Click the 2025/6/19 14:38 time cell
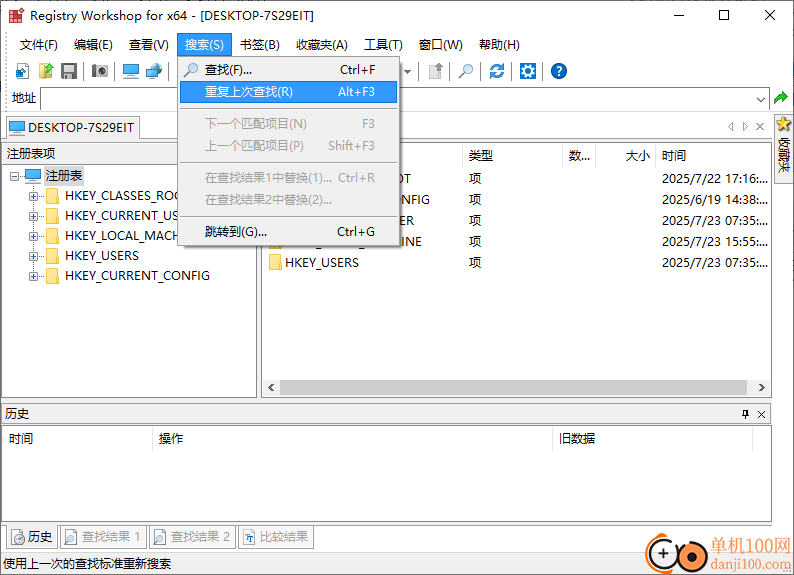The height and width of the screenshot is (575, 794). click(714, 199)
